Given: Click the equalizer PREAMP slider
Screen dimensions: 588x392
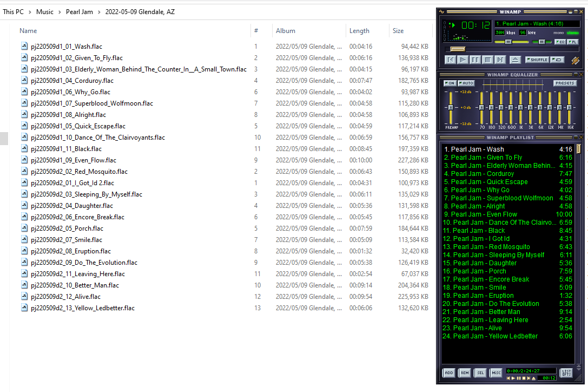Looking at the screenshot, I should [451, 107].
